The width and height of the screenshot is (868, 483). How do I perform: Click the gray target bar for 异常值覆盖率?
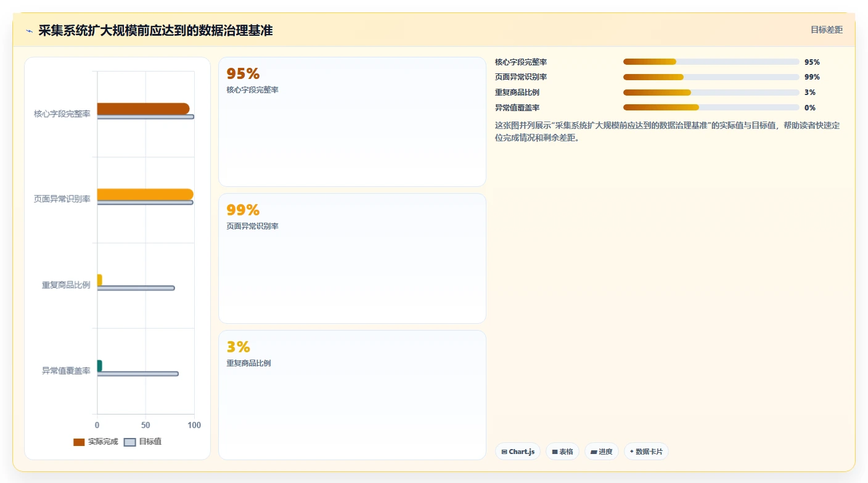pos(137,374)
